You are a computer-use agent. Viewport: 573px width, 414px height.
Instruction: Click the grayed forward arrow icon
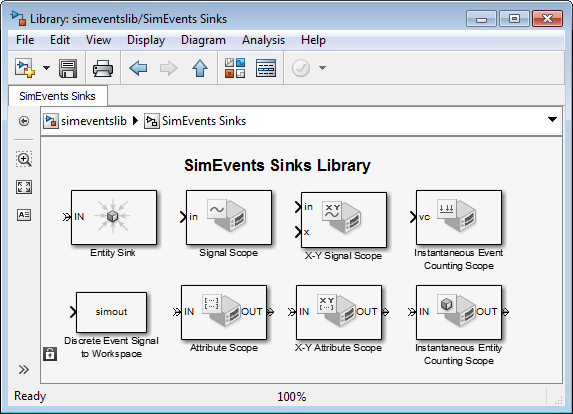168,68
